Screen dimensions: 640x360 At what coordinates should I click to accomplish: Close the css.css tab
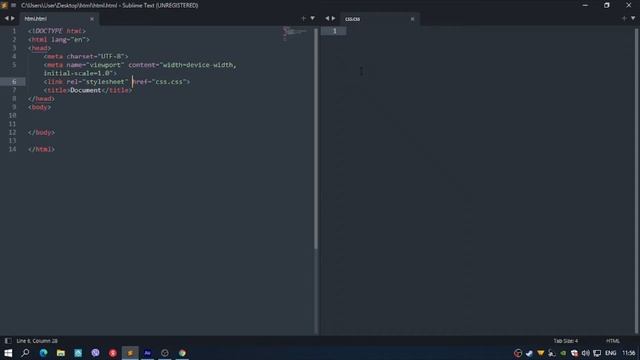412,19
